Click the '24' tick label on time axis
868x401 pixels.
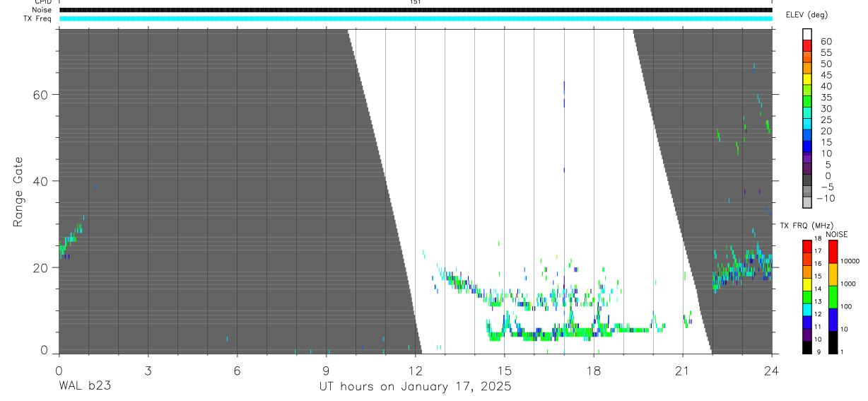[772, 371]
